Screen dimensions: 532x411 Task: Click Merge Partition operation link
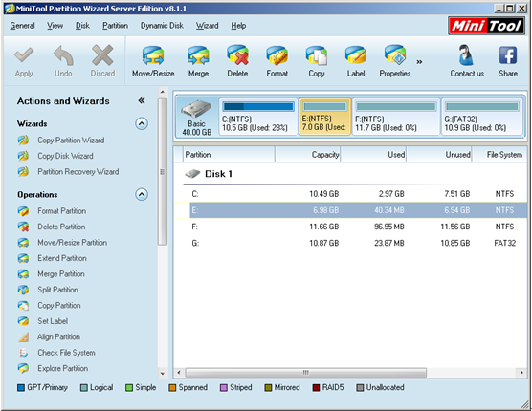(x=61, y=274)
